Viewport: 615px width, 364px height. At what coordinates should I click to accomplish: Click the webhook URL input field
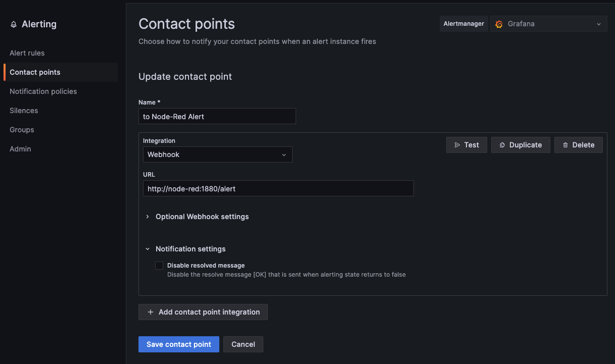click(x=278, y=189)
